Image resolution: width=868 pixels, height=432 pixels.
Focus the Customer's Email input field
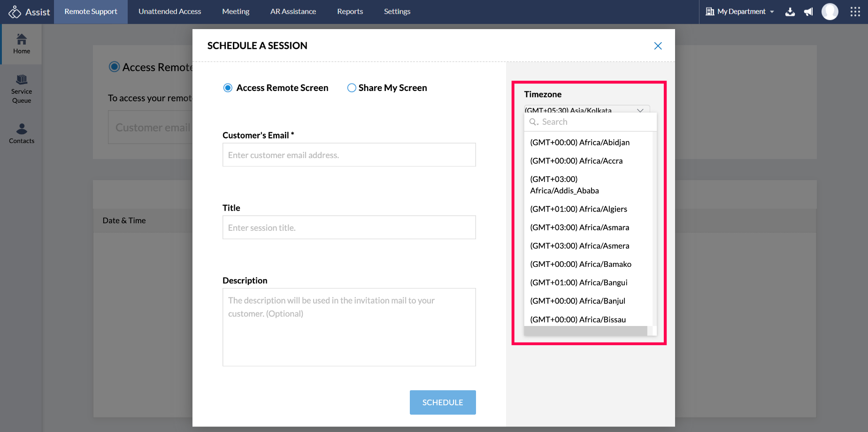pyautogui.click(x=349, y=155)
